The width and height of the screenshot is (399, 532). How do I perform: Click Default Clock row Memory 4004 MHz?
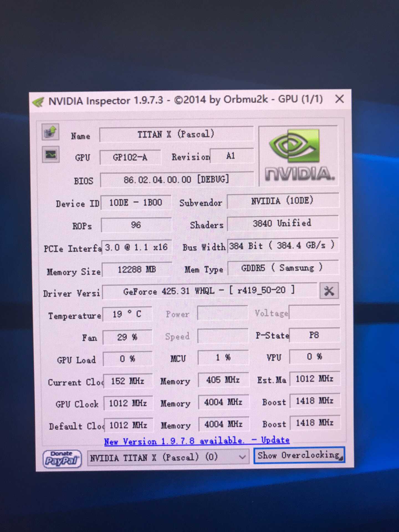click(x=224, y=424)
